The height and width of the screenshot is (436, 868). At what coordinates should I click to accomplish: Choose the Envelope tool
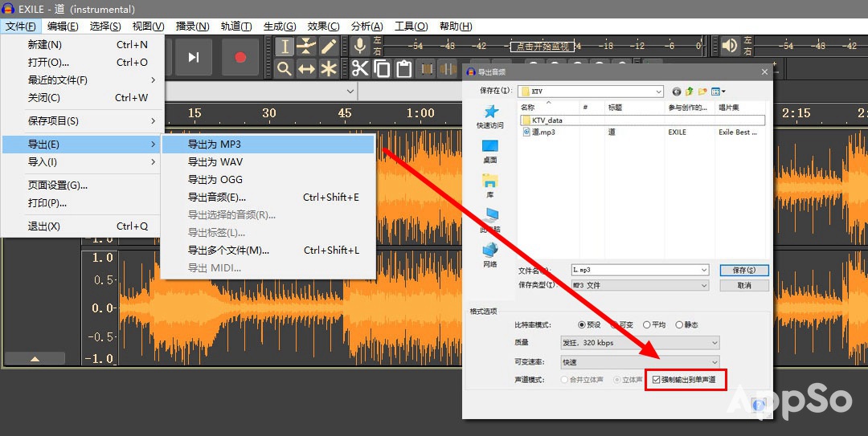[306, 47]
